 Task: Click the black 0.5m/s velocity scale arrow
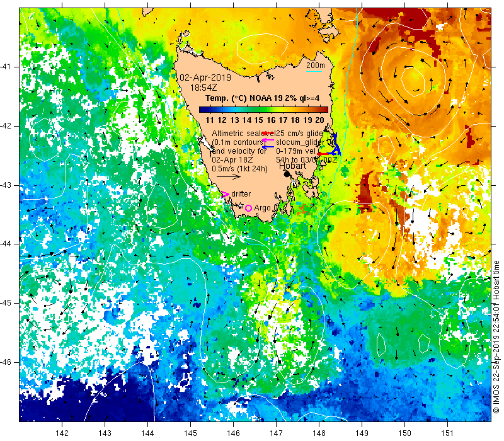229,176
